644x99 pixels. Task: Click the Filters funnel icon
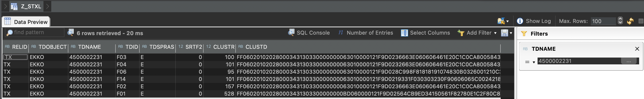point(524,33)
